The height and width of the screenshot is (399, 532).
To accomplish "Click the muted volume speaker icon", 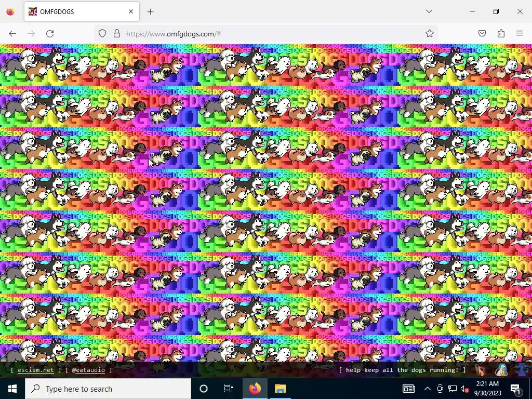I will [x=464, y=389].
